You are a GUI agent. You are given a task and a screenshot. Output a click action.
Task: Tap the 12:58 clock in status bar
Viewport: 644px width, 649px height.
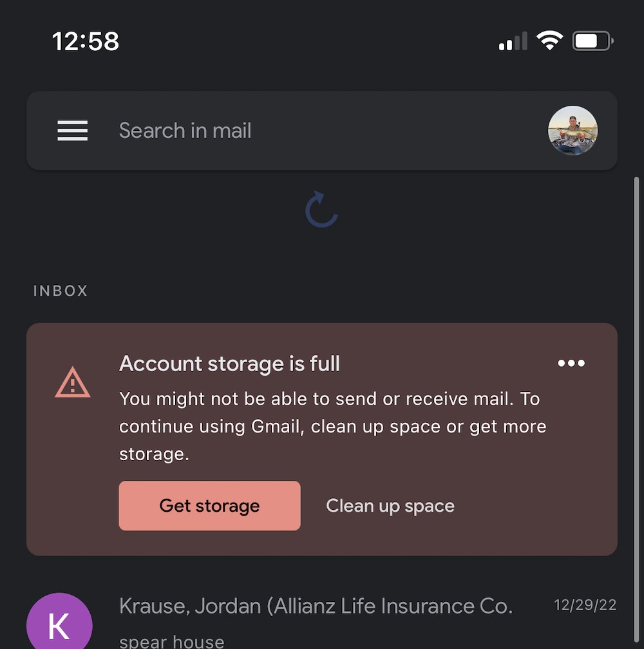[x=86, y=41]
